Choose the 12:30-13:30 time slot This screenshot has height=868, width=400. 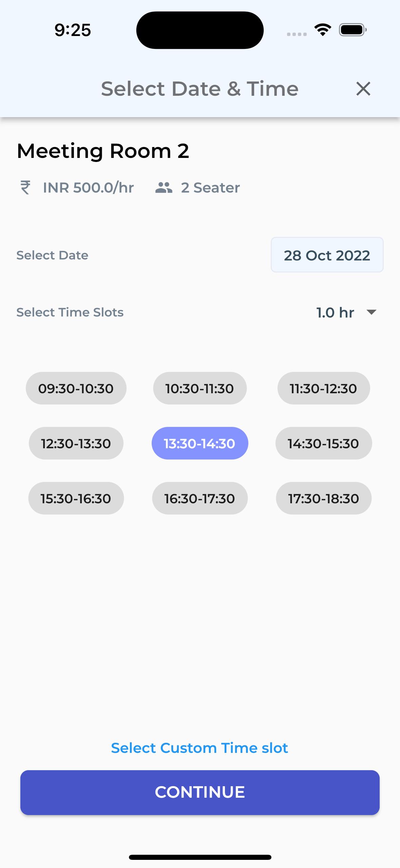click(x=76, y=443)
